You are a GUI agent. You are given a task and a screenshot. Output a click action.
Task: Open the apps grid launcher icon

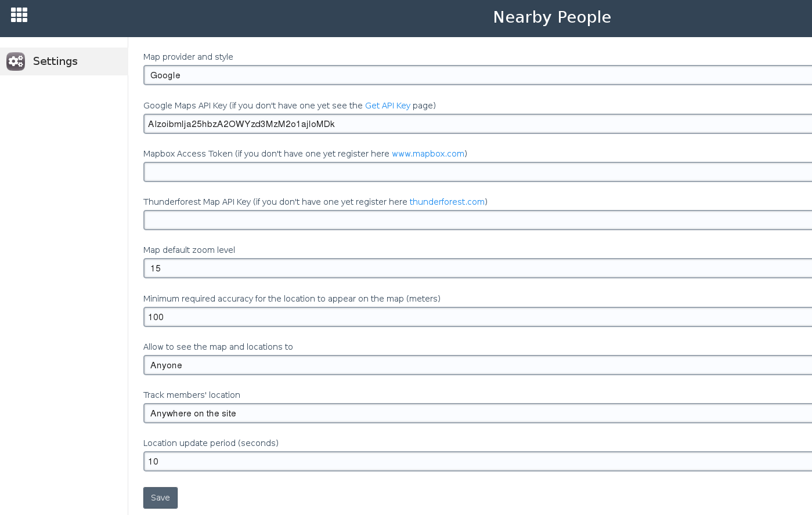click(19, 15)
